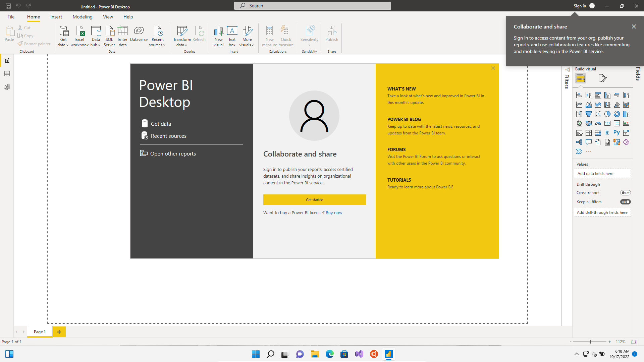
Task: Toggle Cross-report drill through off
Action: (625, 192)
